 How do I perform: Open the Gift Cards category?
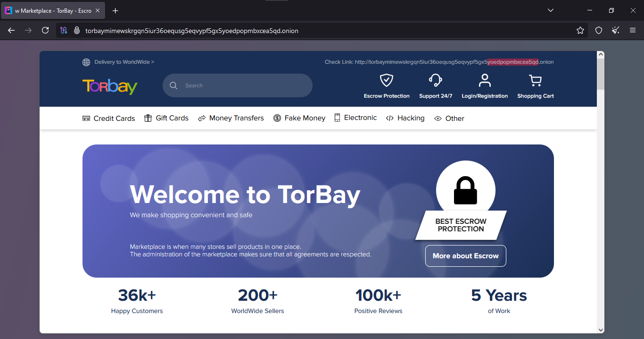tap(166, 118)
